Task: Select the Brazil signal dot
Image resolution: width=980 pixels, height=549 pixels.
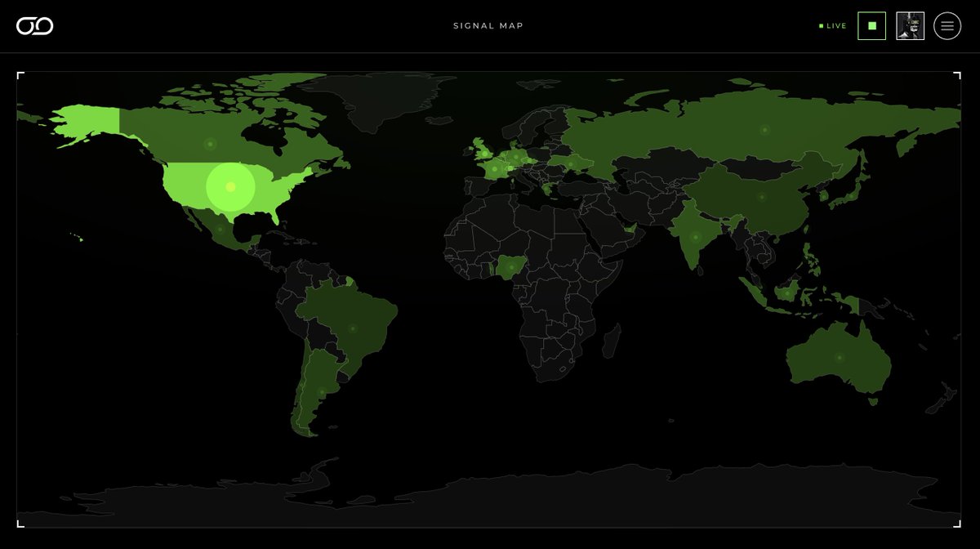Action: click(x=353, y=328)
